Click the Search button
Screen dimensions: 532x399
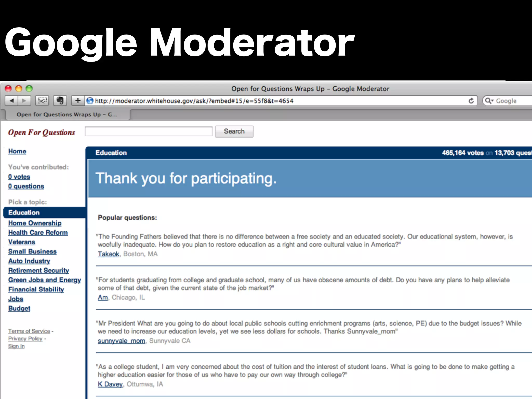[x=234, y=131]
